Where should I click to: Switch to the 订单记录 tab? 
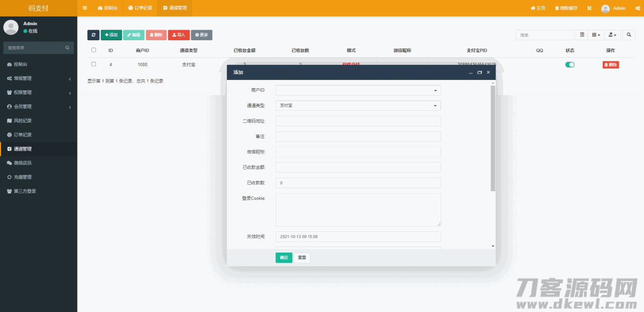(139, 8)
